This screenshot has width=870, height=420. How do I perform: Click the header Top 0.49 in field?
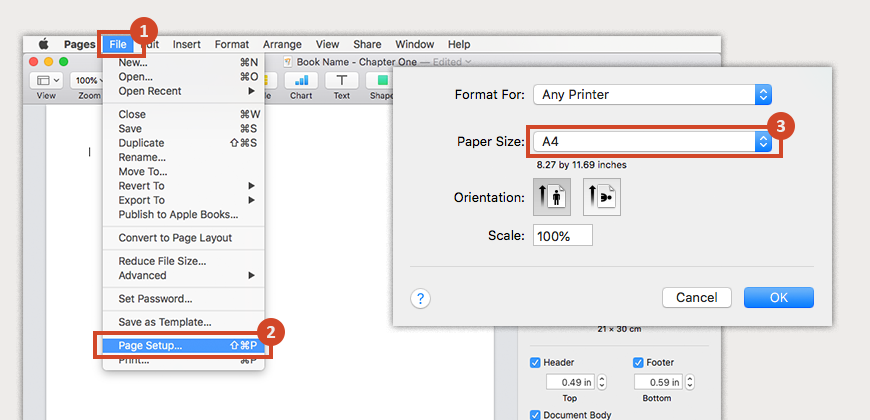click(x=570, y=382)
